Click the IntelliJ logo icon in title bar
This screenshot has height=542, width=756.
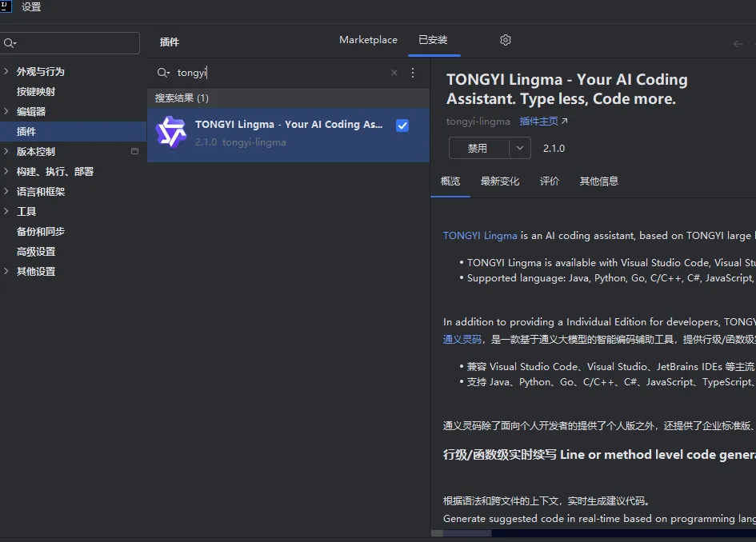click(4, 6)
